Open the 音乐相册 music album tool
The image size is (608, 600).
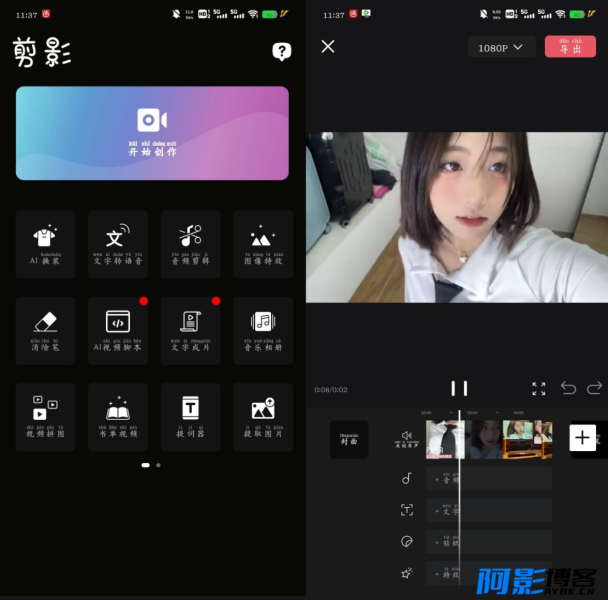click(263, 329)
